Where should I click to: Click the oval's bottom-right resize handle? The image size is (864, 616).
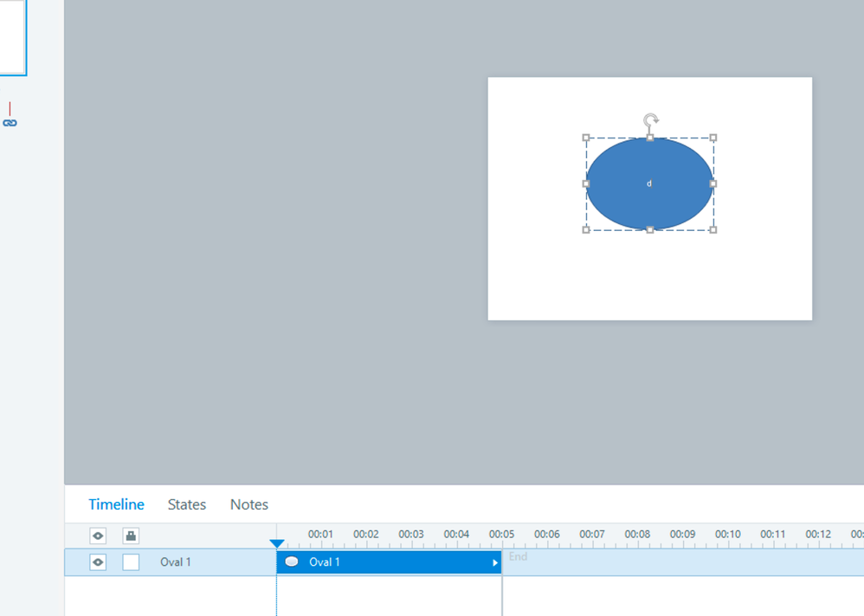point(713,229)
